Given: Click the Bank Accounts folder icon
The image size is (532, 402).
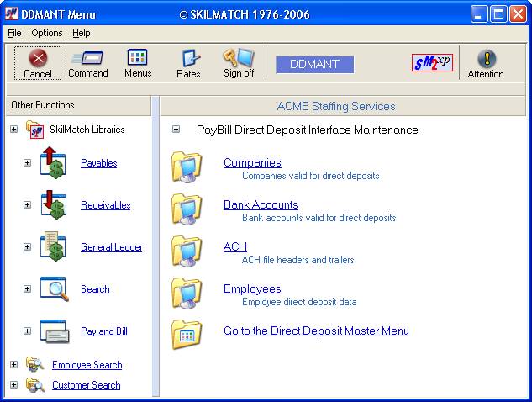Looking at the screenshot, I should pos(187,209).
